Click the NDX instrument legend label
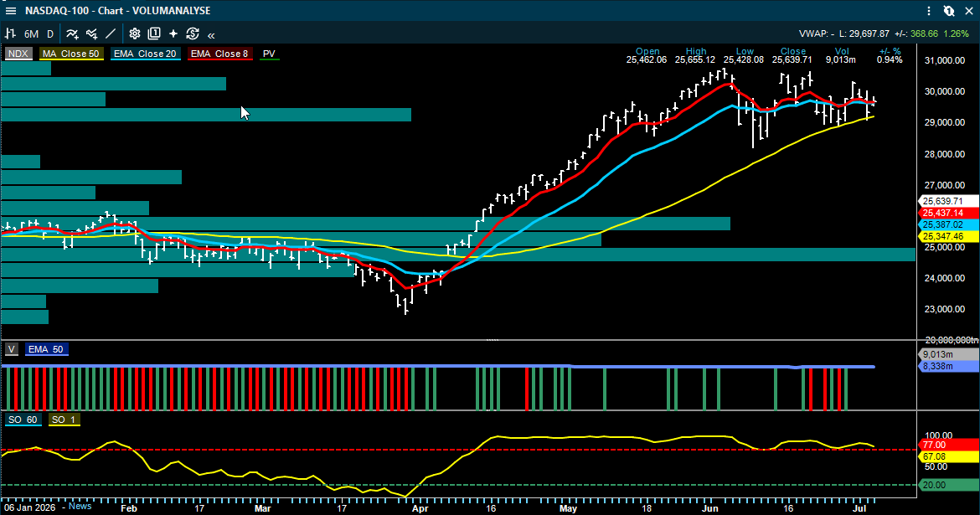This screenshot has width=980, height=515. [18, 54]
